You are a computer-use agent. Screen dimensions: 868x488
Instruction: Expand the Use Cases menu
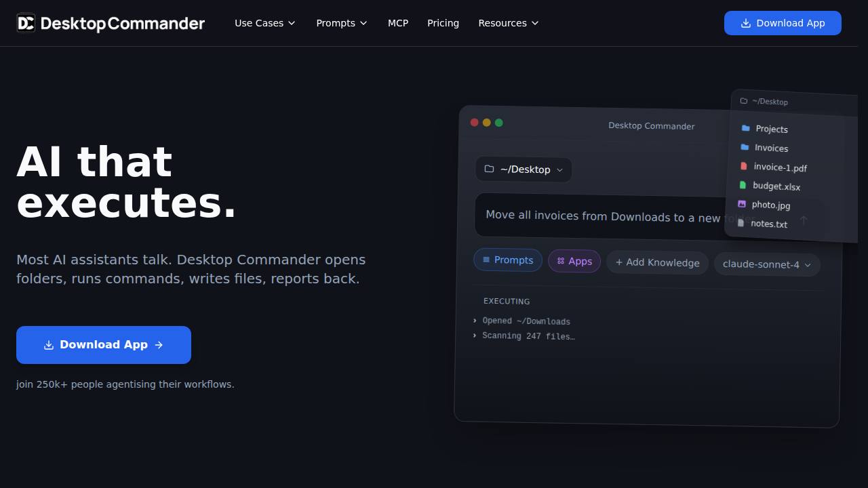[265, 23]
